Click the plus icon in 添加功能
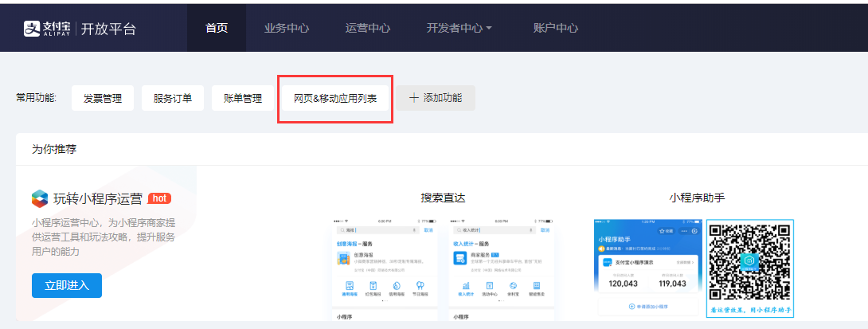 tap(413, 98)
